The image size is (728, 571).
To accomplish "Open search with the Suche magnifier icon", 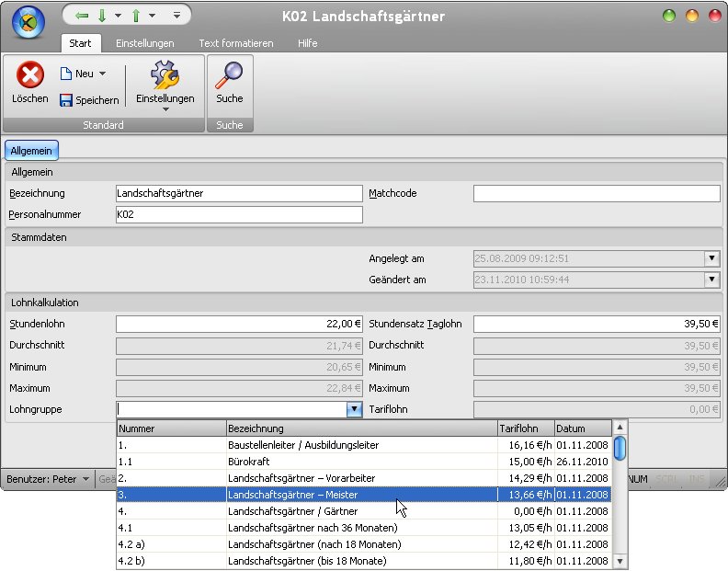I will click(x=229, y=75).
